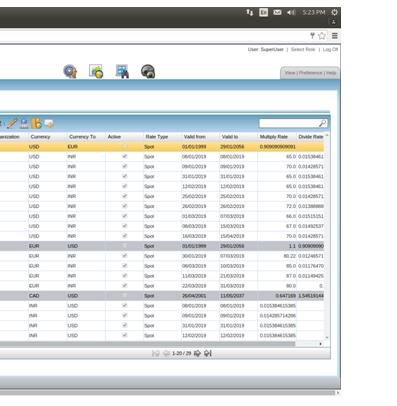The image size is (397, 406).
Task: Open the network connections indicator
Action: [x=250, y=12]
